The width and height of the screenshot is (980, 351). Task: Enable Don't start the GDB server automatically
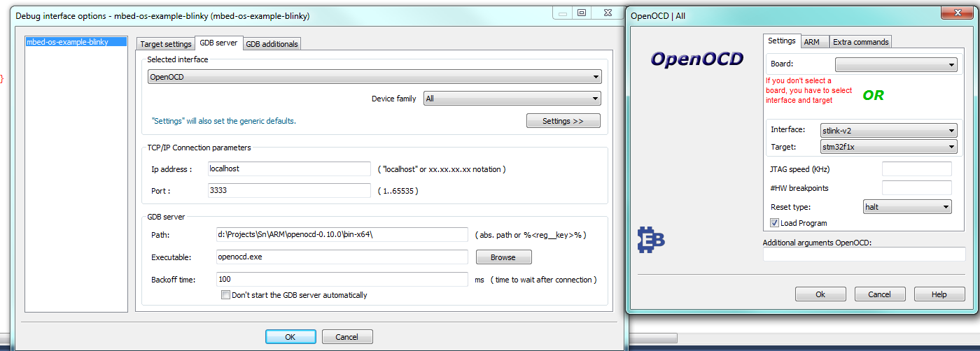[225, 295]
